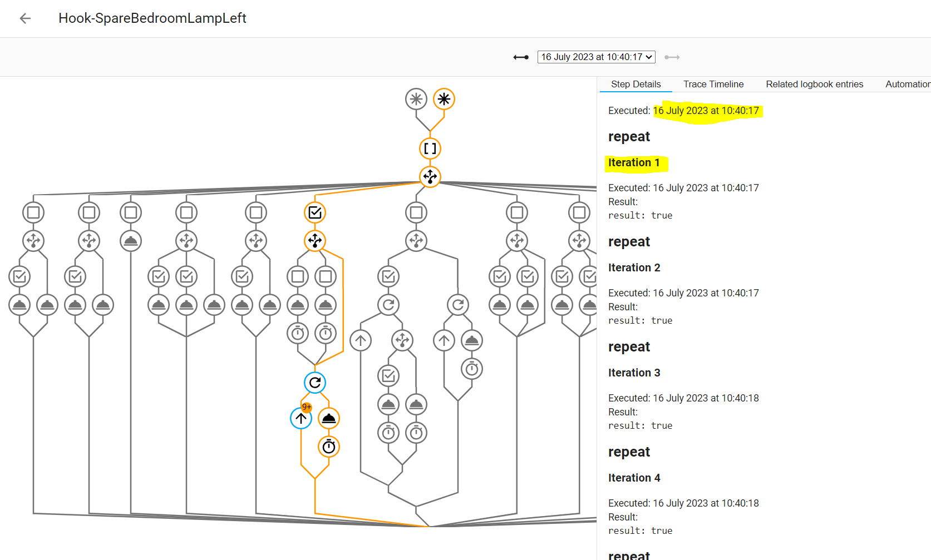Switch to the Trace Timeline tab
Viewport: 931px width, 560px height.
click(713, 84)
